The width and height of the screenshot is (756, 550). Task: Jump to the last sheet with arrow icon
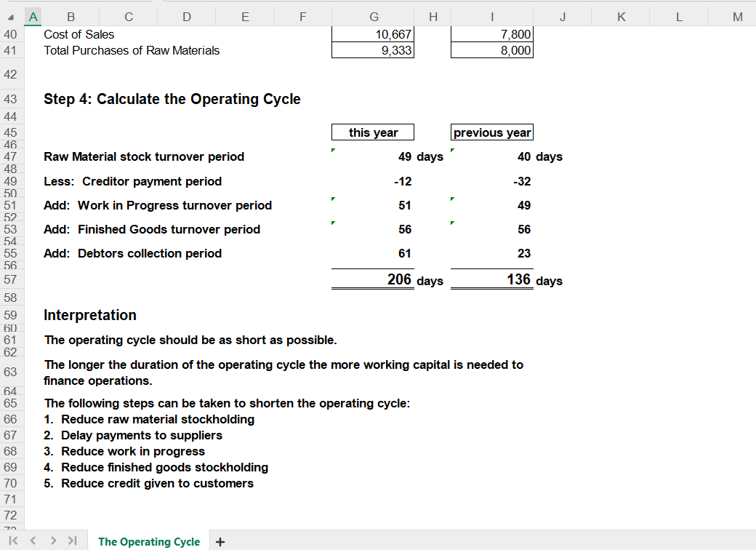71,541
